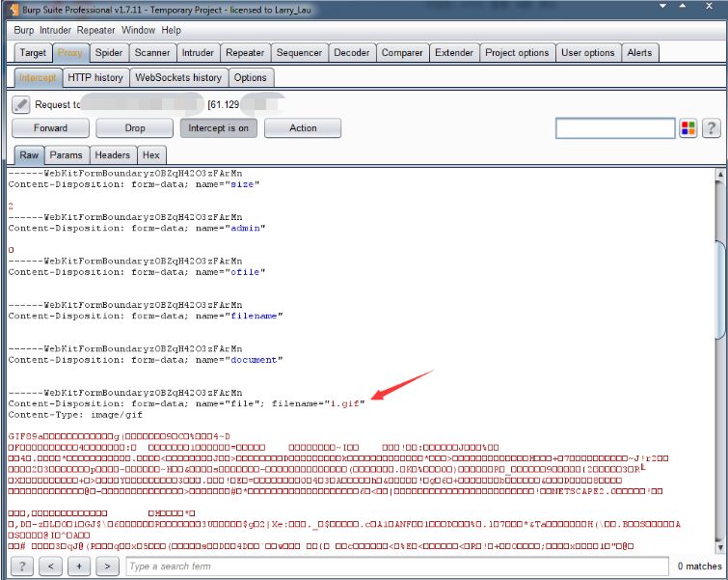728x580 pixels.
Task: Click the name="size" parameter text
Action: pos(228,184)
